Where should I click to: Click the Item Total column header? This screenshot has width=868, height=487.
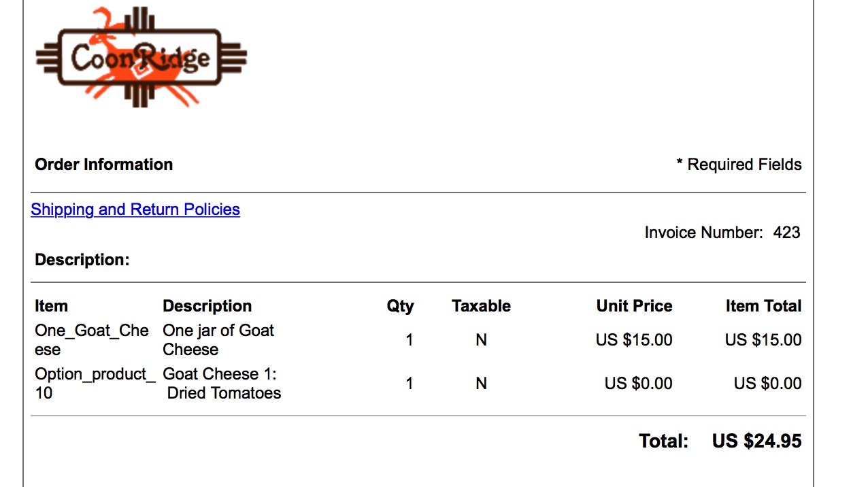pyautogui.click(x=763, y=306)
